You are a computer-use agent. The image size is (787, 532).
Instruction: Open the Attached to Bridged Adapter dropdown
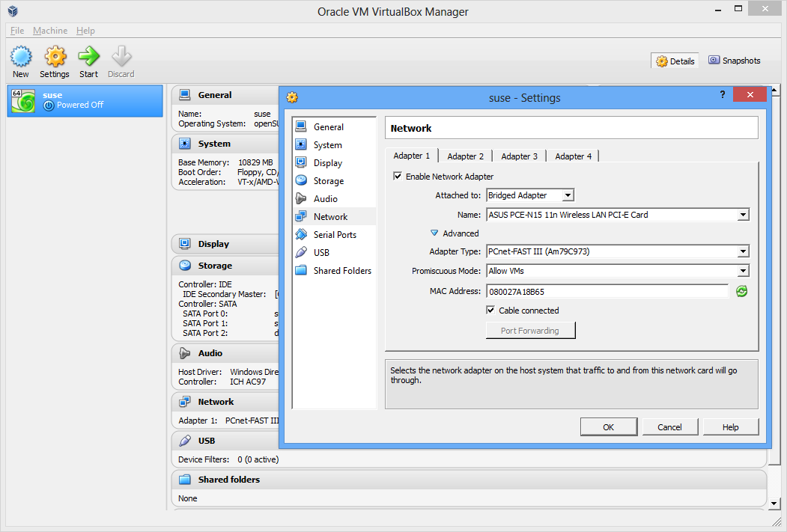coord(530,195)
